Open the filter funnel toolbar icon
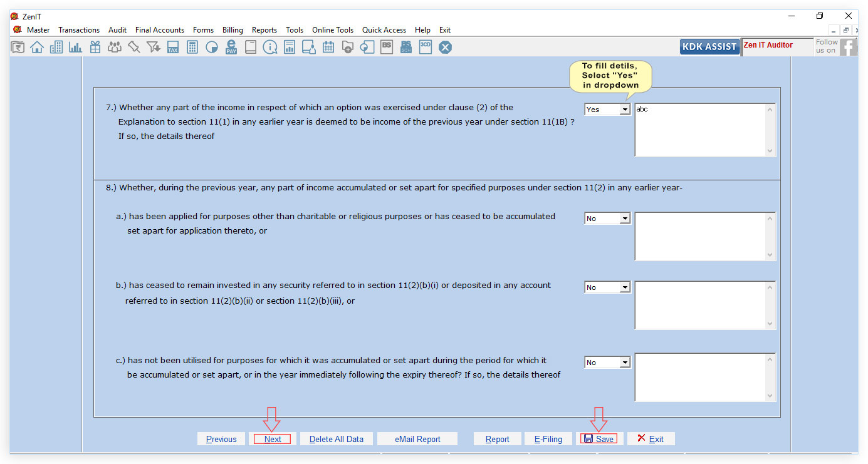868x464 pixels. pyautogui.click(x=154, y=47)
